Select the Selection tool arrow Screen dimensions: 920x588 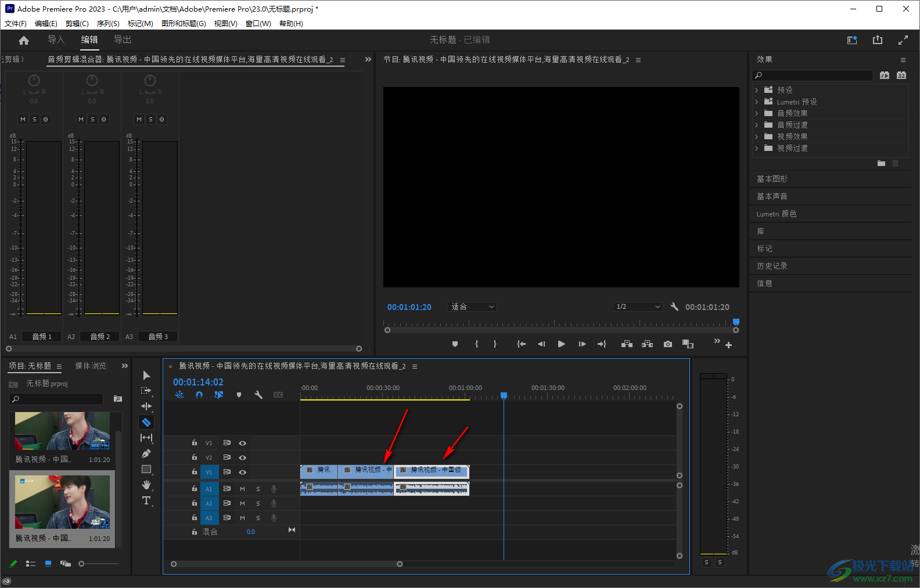[x=146, y=376]
